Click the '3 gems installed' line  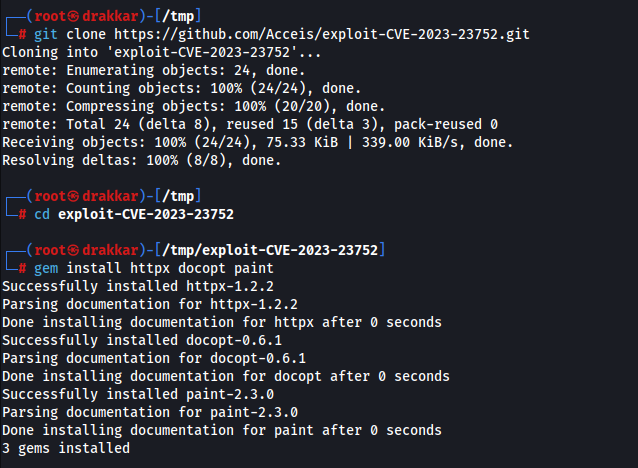pyautogui.click(x=66, y=448)
